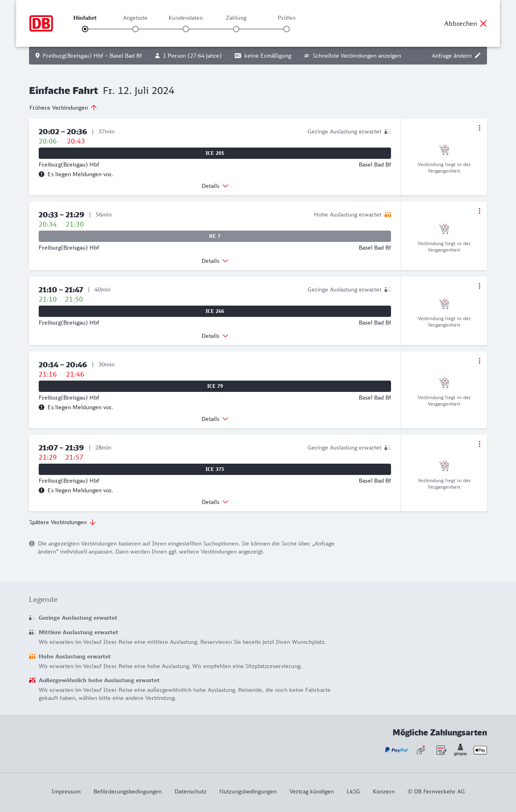Screen dimensions: 516x812
Task: Open the Prüfen step label
Action: (x=287, y=18)
